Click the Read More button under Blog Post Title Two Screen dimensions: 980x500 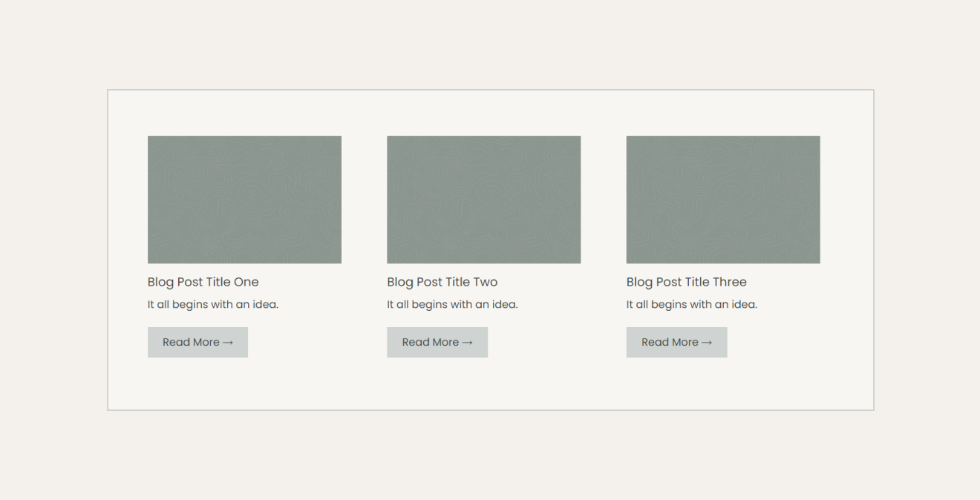[x=437, y=342]
